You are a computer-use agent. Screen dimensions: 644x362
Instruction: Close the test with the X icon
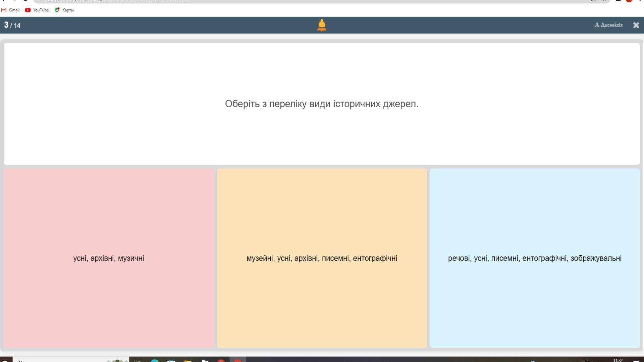(x=636, y=25)
